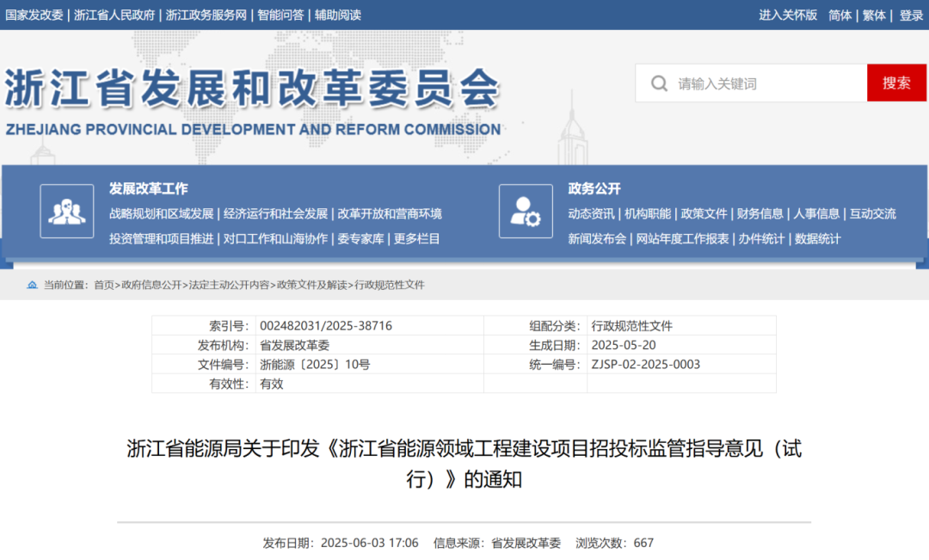The height and width of the screenshot is (560, 929).
Task: Visit the 国家发改委 site link
Action: click(x=35, y=14)
